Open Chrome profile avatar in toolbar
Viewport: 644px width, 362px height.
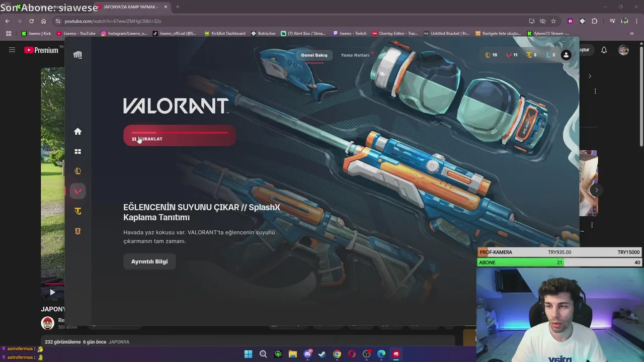[624, 21]
